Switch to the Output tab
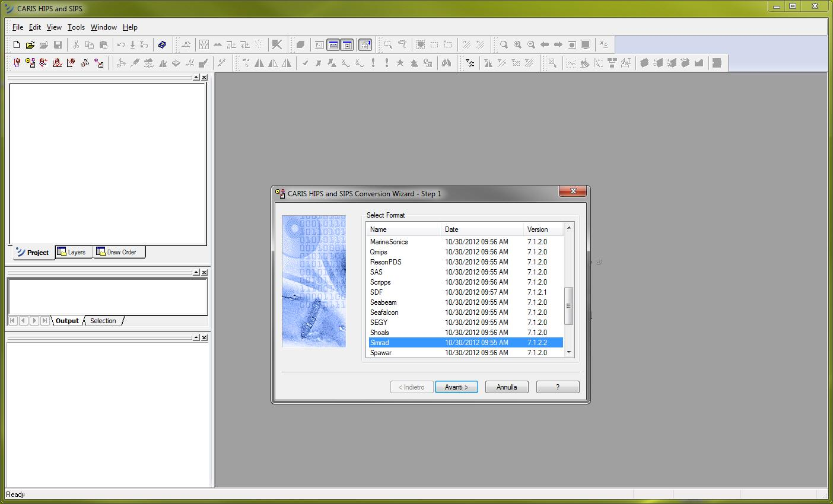Screen dimensions: 833x504 (x=67, y=321)
